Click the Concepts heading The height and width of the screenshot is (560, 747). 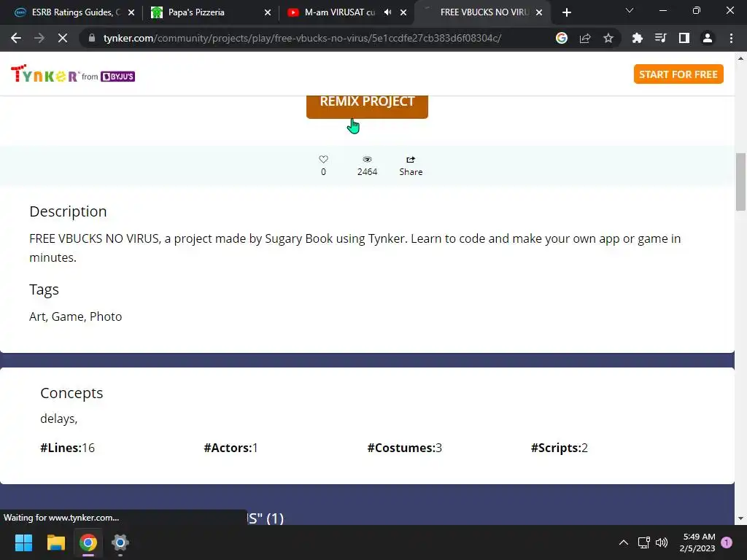[x=71, y=393]
